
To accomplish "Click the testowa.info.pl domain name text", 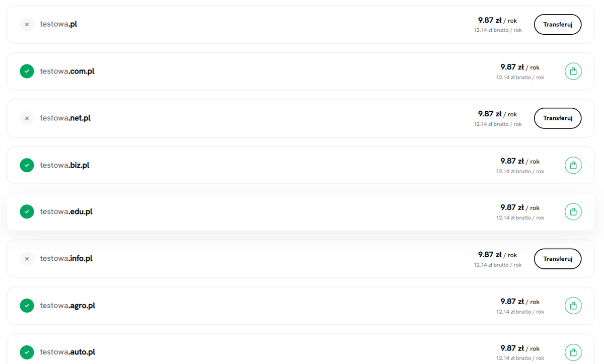I will coord(66,259).
